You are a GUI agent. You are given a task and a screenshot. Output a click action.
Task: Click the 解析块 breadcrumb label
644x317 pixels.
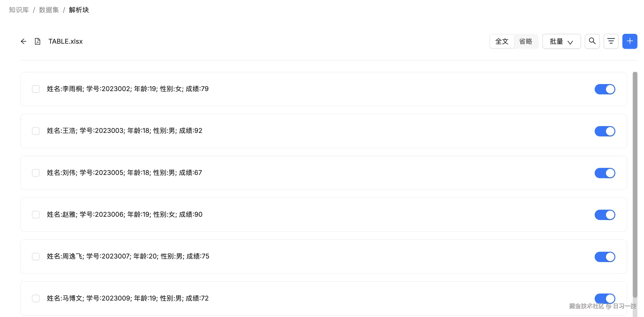(x=79, y=10)
